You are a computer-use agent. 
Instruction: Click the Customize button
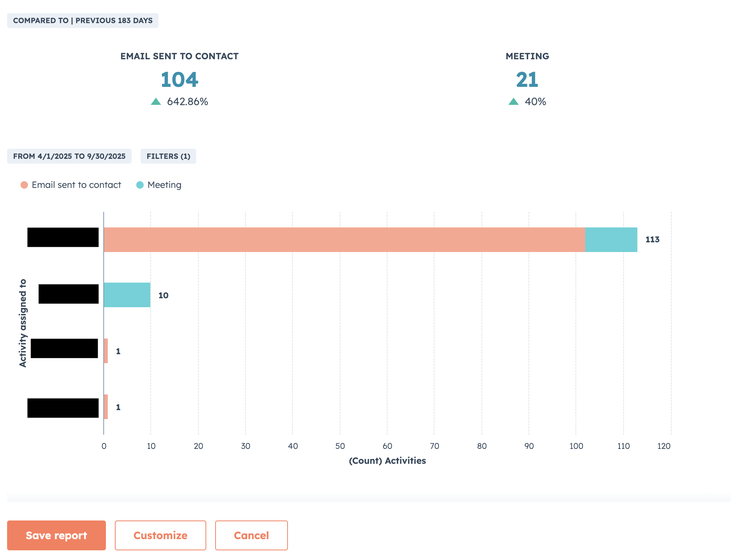(x=160, y=535)
